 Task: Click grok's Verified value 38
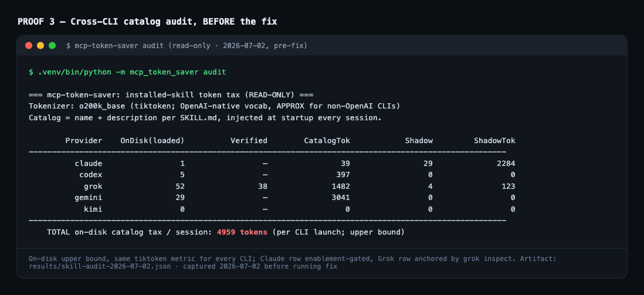(x=263, y=186)
